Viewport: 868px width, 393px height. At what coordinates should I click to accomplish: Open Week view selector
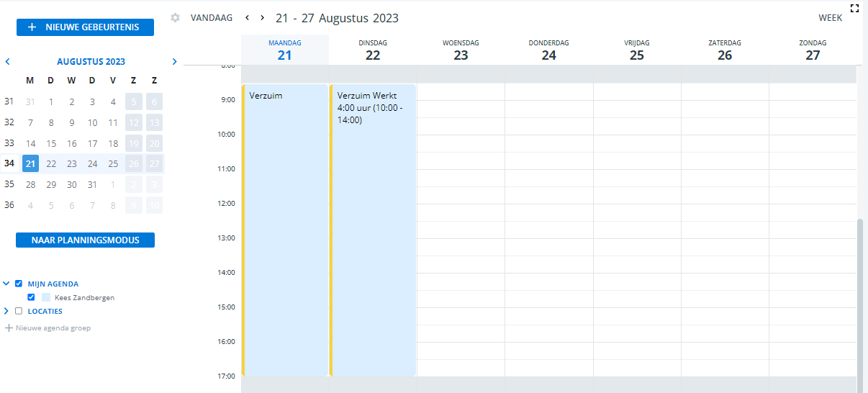(830, 17)
